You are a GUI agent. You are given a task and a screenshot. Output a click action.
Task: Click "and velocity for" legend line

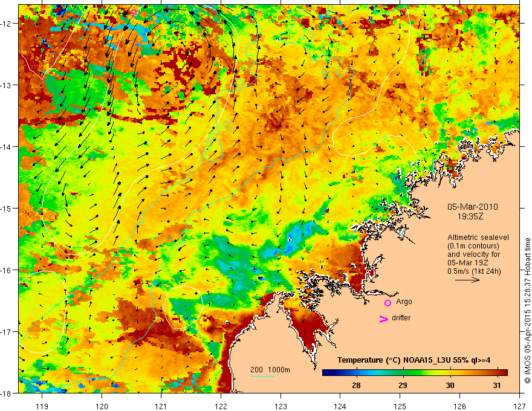(x=473, y=254)
